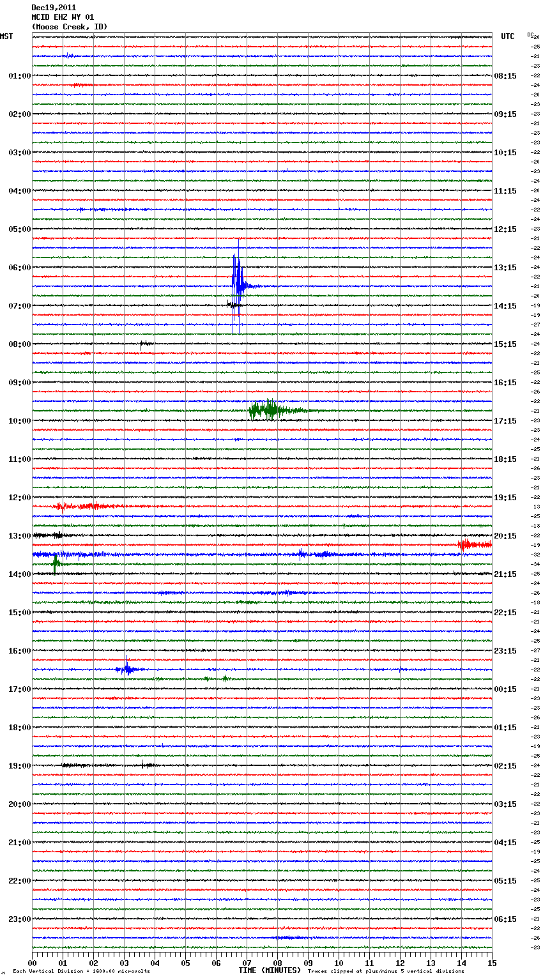
Task: Select the 10:00 MST time label
Action: pos(20,421)
